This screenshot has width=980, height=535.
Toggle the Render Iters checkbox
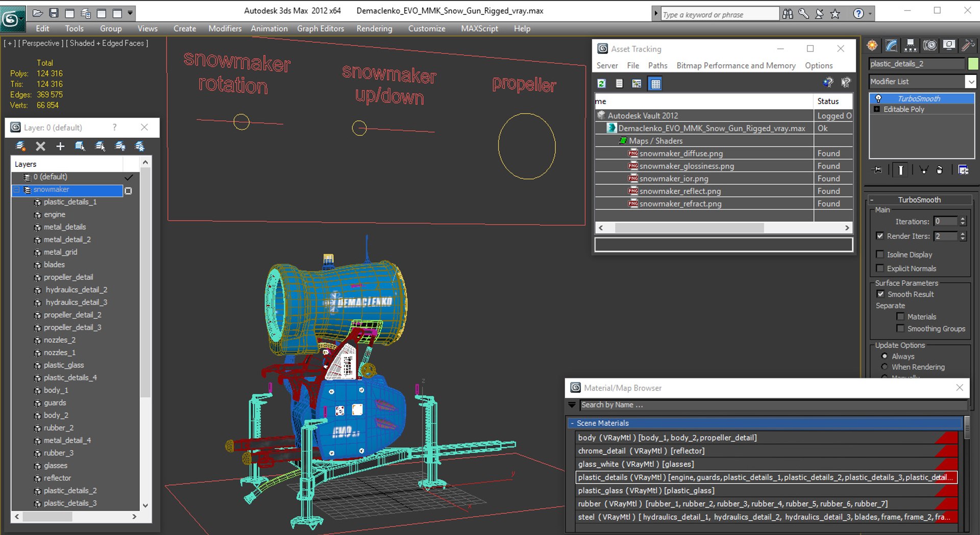(x=879, y=236)
